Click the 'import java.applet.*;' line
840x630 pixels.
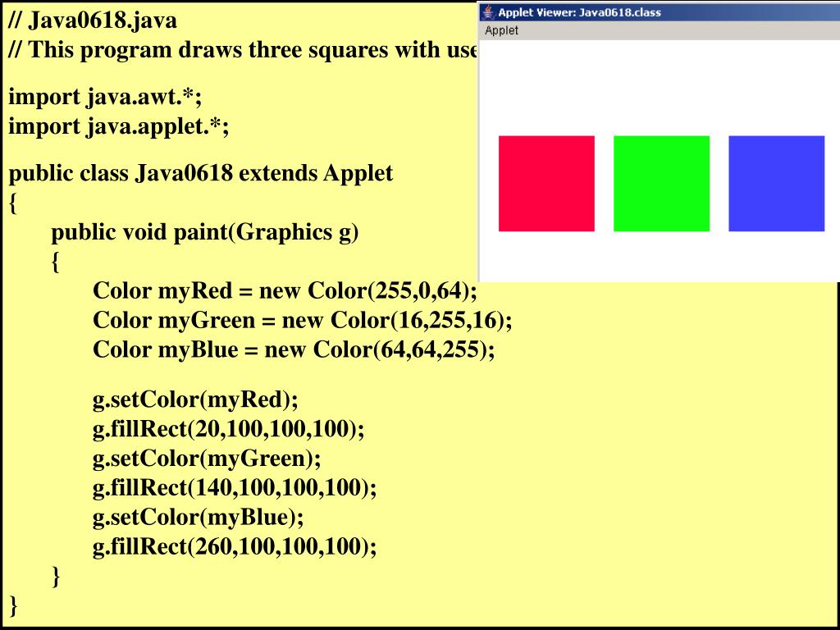tap(119, 127)
